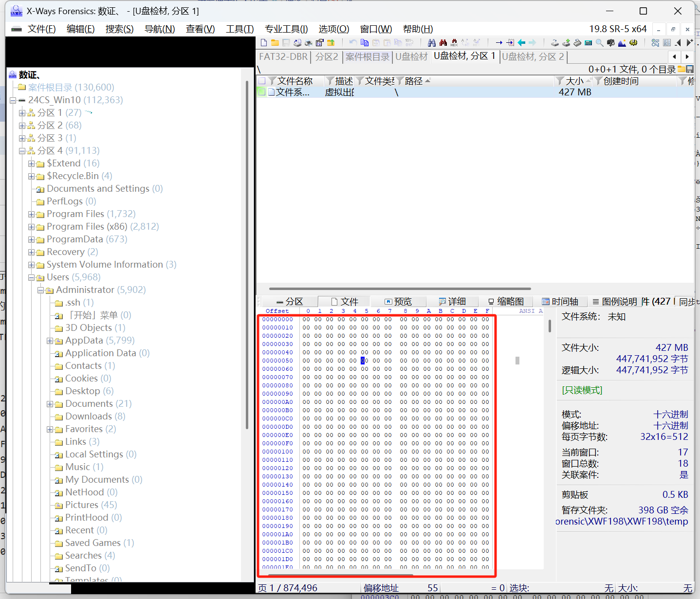This screenshot has height=599, width=700.
Task: Tick the checkbox of the 文件系... row
Action: click(x=262, y=92)
